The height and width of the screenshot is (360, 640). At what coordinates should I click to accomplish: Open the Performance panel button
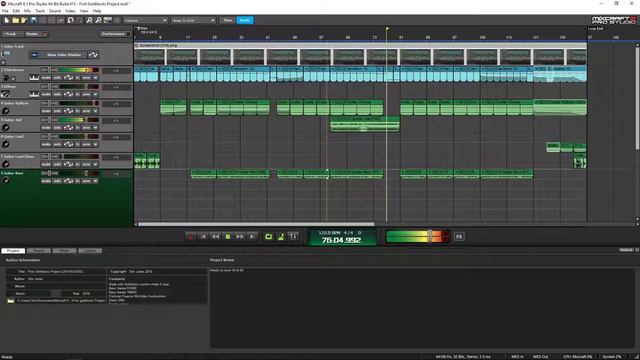pyautogui.click(x=115, y=34)
